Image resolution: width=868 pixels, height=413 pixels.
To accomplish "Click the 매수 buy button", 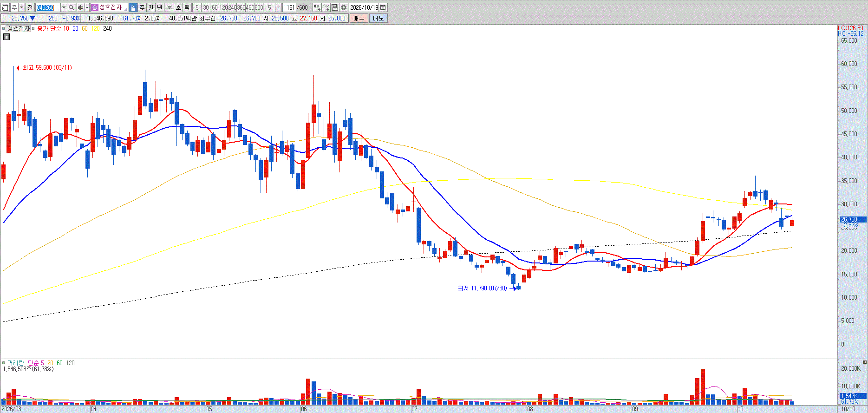I will pyautogui.click(x=359, y=18).
